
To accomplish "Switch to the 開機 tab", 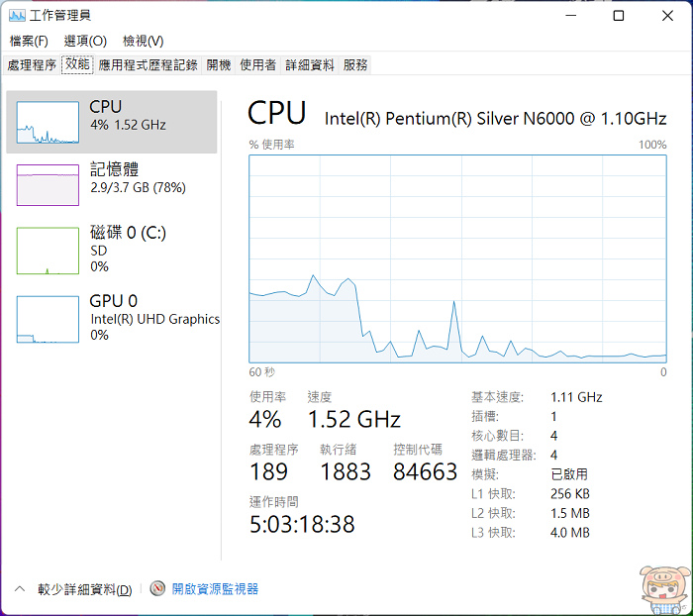I will [x=218, y=64].
